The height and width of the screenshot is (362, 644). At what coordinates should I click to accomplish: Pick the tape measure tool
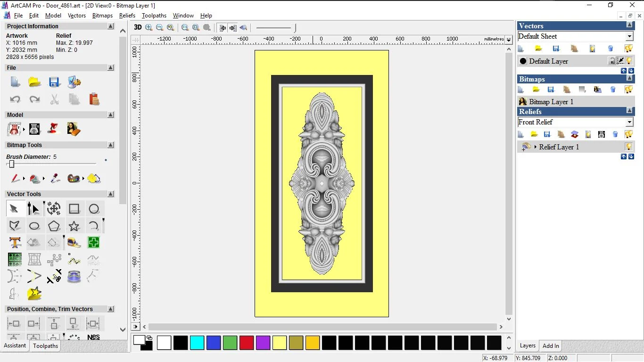click(x=74, y=243)
